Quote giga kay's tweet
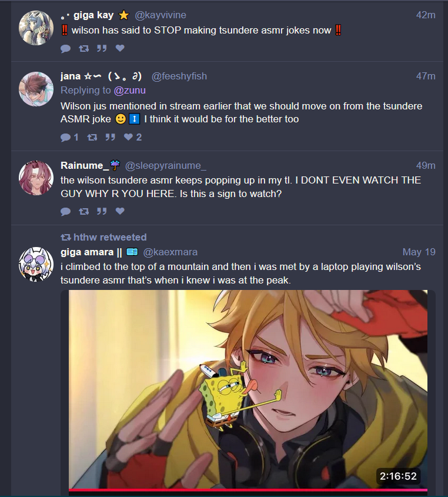Screen dimensions: 448x497 click(102, 48)
